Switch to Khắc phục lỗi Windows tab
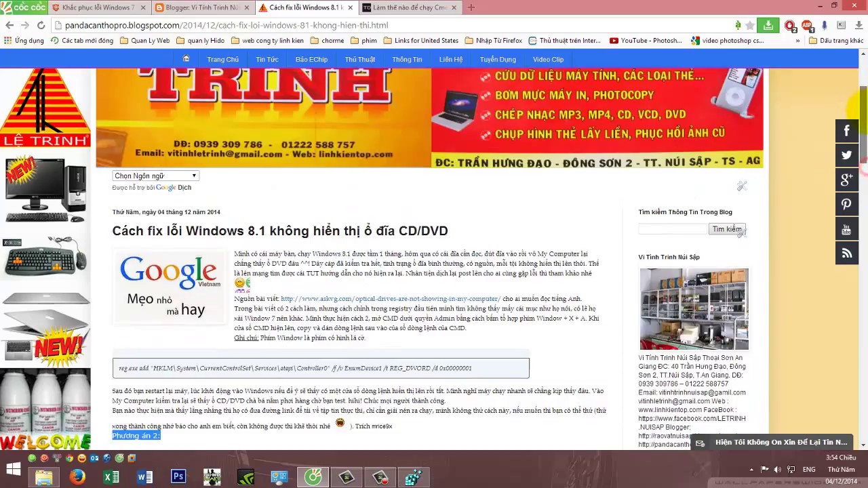The width and height of the screenshot is (868, 488). coord(98,7)
